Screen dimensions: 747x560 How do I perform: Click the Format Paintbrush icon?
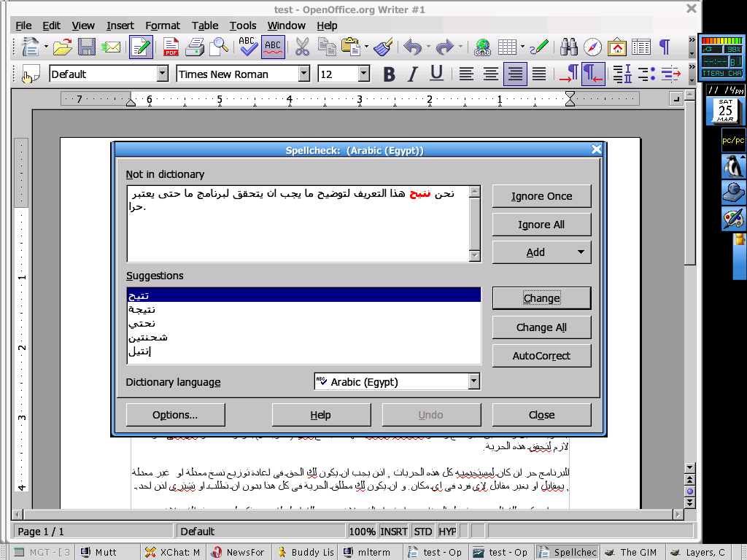point(382,47)
